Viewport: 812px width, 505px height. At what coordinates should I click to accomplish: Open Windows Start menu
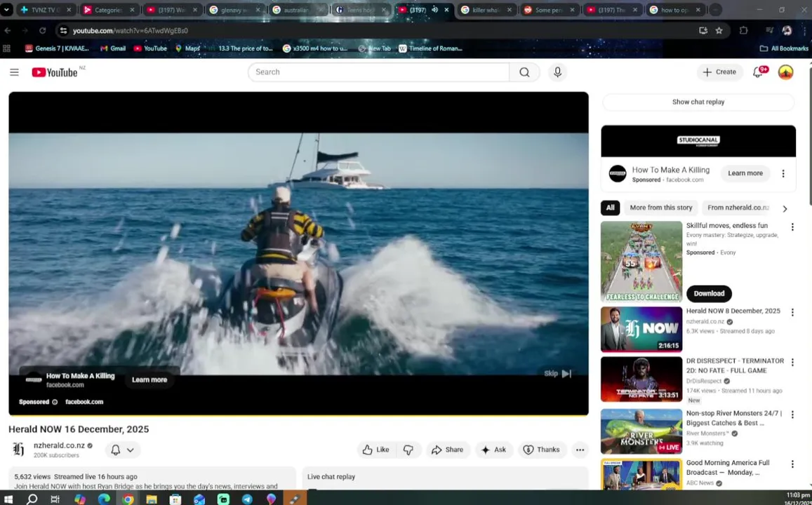[x=8, y=499]
